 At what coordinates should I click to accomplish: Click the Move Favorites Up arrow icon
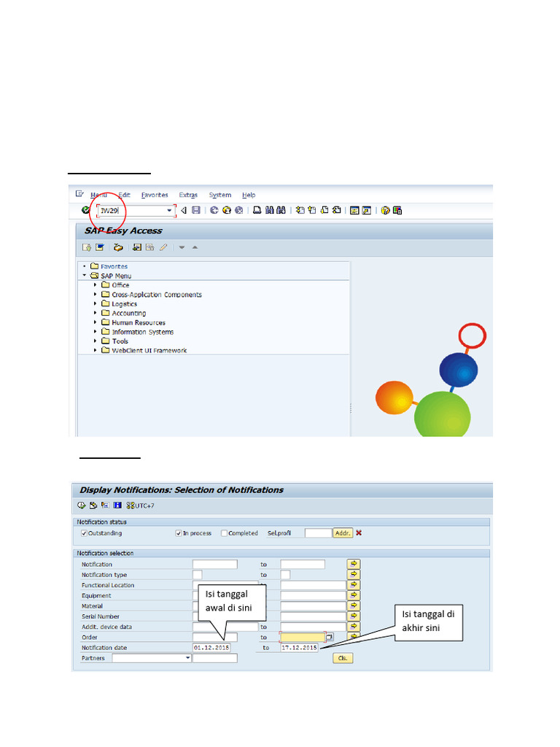(x=195, y=247)
